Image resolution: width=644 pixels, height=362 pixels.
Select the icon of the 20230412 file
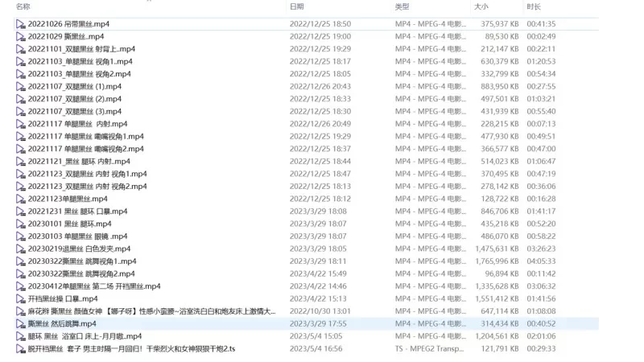coord(21,286)
